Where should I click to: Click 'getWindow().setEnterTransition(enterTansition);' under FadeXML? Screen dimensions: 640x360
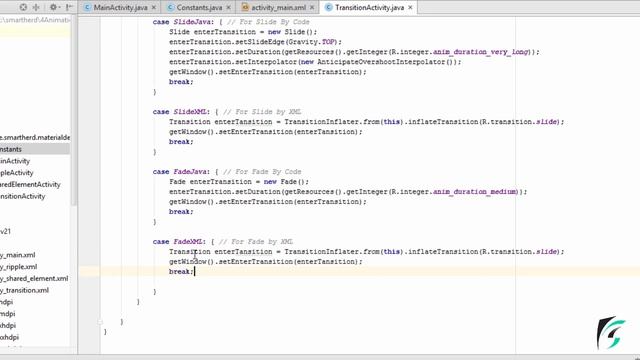(x=266, y=262)
